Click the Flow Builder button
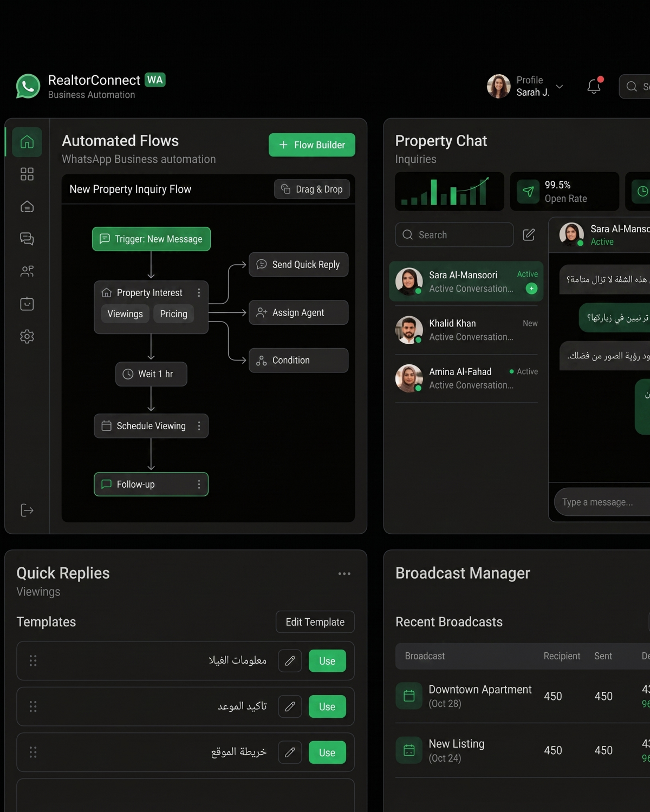 (x=312, y=145)
